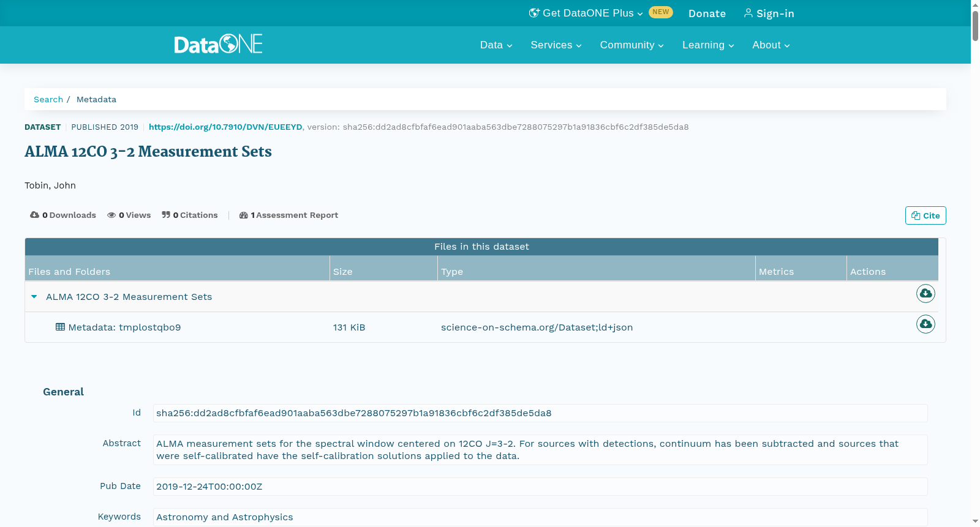
Task: Click the 131 KiB size value
Action: coord(349,327)
